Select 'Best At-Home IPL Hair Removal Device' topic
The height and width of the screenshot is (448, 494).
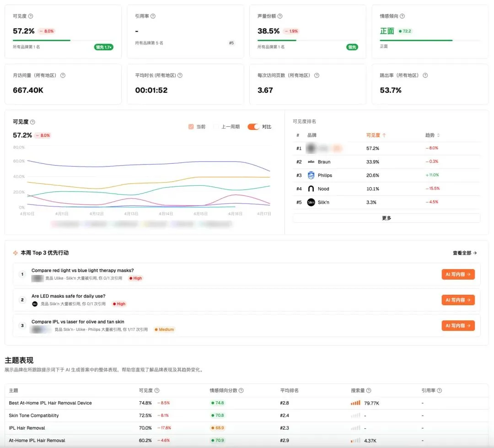(50, 403)
